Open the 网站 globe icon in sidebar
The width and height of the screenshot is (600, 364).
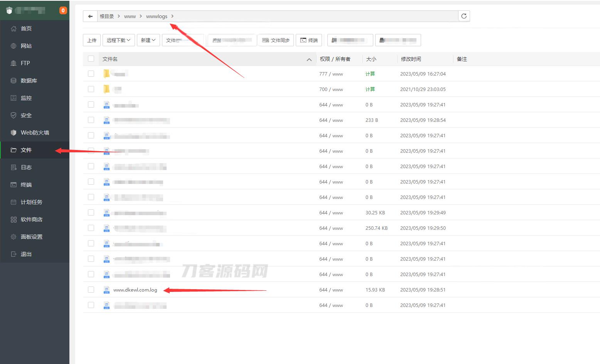(x=13, y=46)
